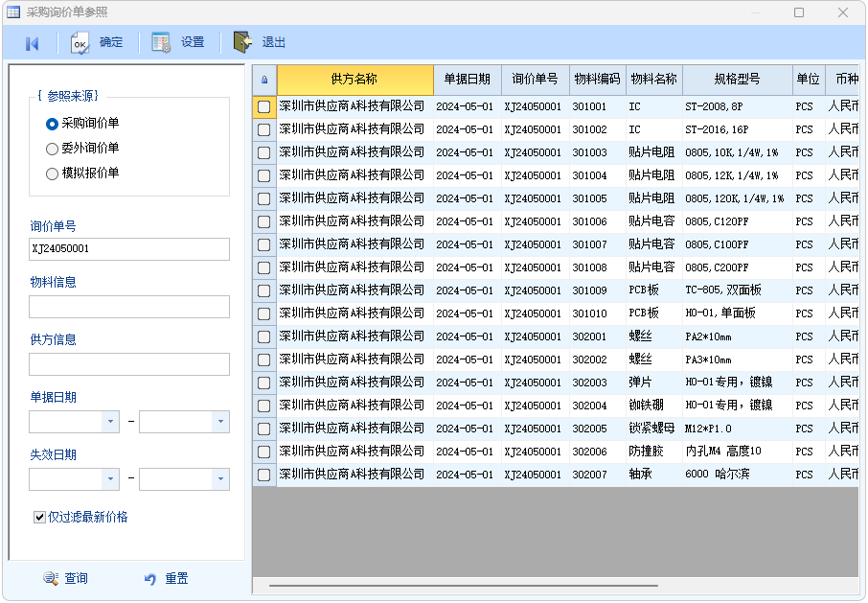Click the window title table icon

[13, 12]
